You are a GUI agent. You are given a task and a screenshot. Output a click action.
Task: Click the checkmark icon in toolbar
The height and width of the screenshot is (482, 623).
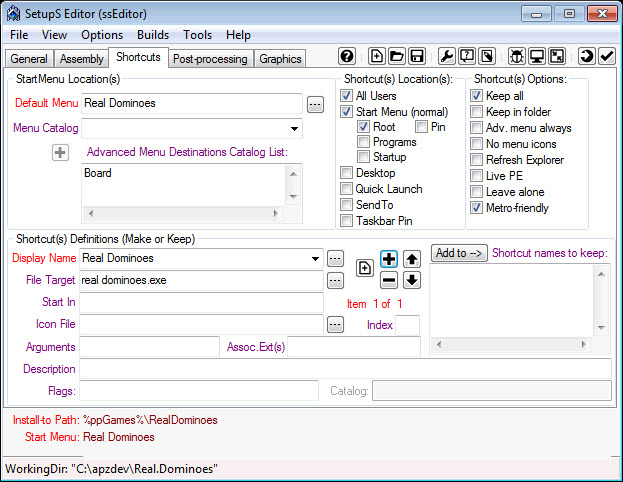click(x=607, y=56)
